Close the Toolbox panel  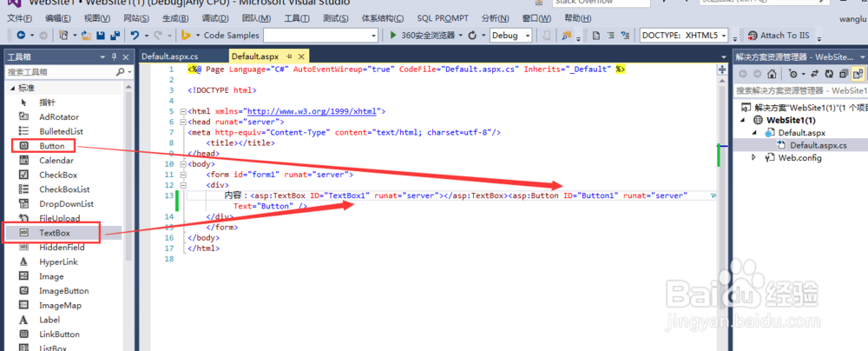tap(126, 56)
